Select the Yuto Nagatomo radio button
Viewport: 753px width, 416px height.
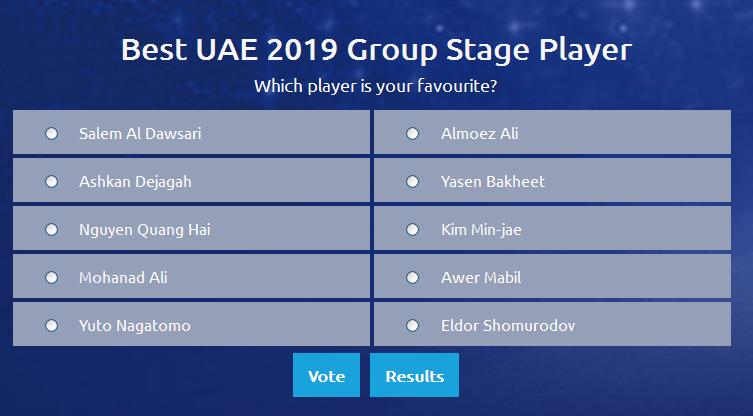(x=51, y=326)
